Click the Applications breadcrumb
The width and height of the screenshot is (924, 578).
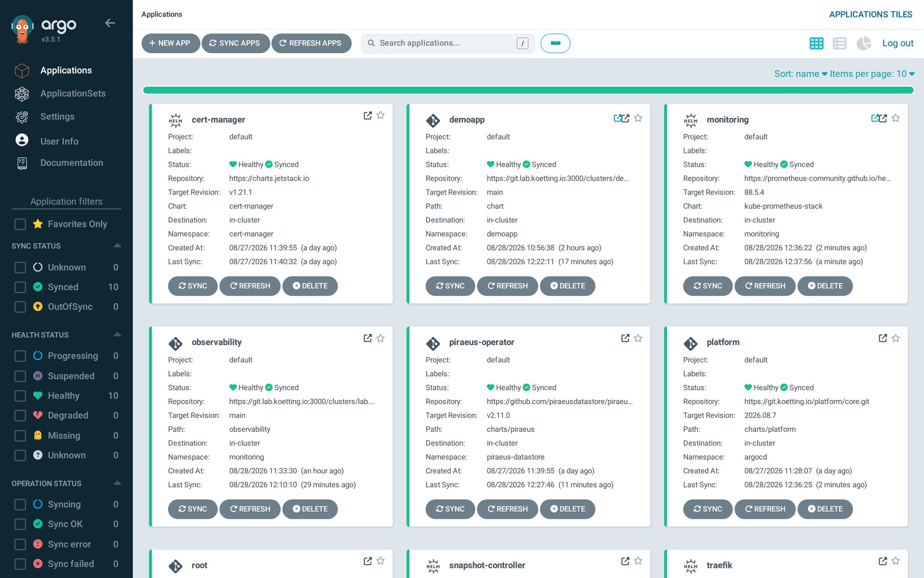(x=162, y=14)
